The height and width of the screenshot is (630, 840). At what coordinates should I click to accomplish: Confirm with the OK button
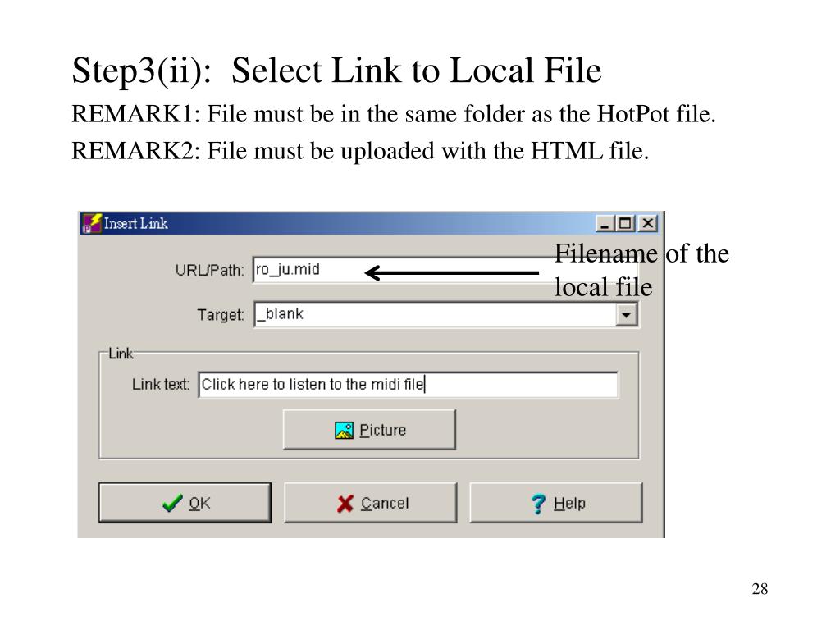tap(185, 503)
